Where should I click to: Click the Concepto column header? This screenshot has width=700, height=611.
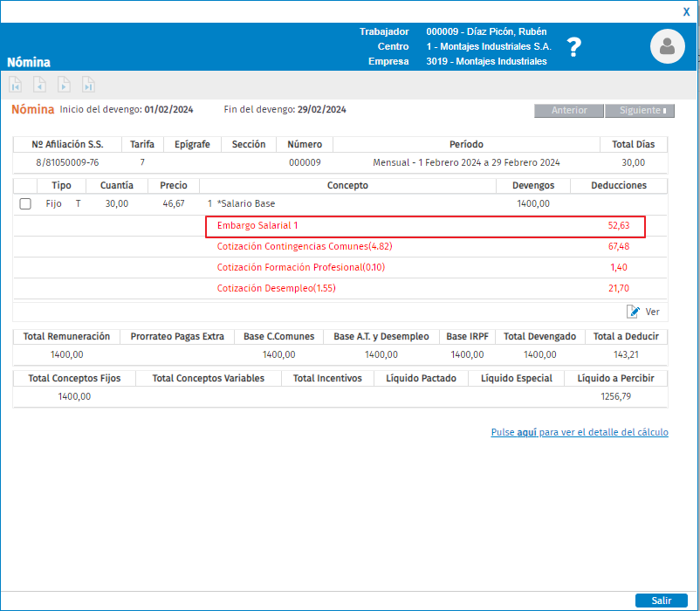pos(347,185)
